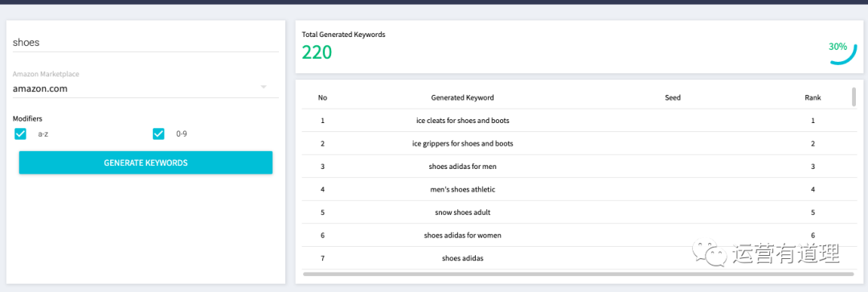Click row number 5 of snow shoes adult
Viewport: 868px width, 292px height.
click(x=323, y=212)
